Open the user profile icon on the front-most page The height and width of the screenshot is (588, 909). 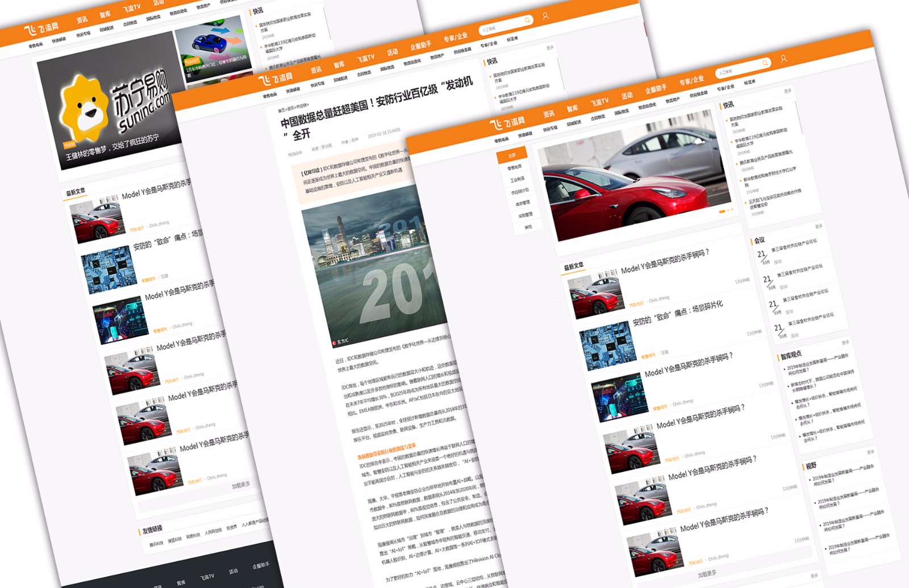[784, 59]
